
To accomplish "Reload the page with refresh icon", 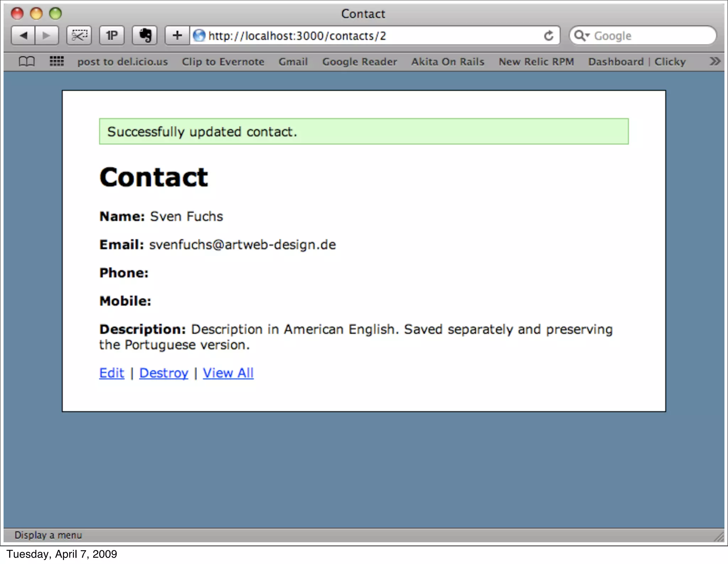I will 548,36.
